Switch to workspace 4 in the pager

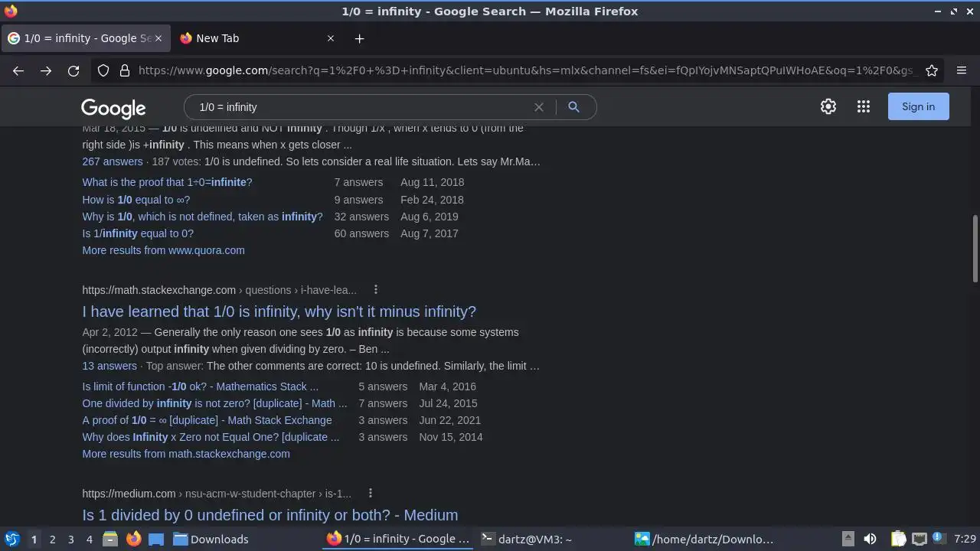(89, 540)
